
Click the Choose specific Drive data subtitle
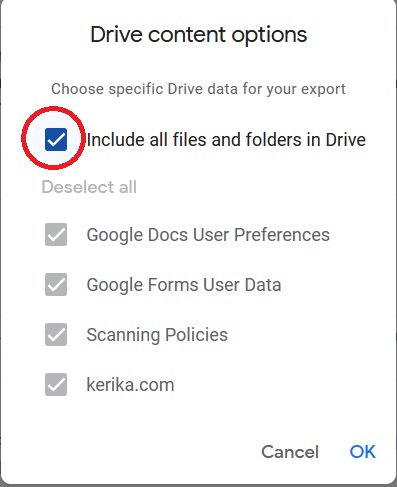pyautogui.click(x=198, y=89)
